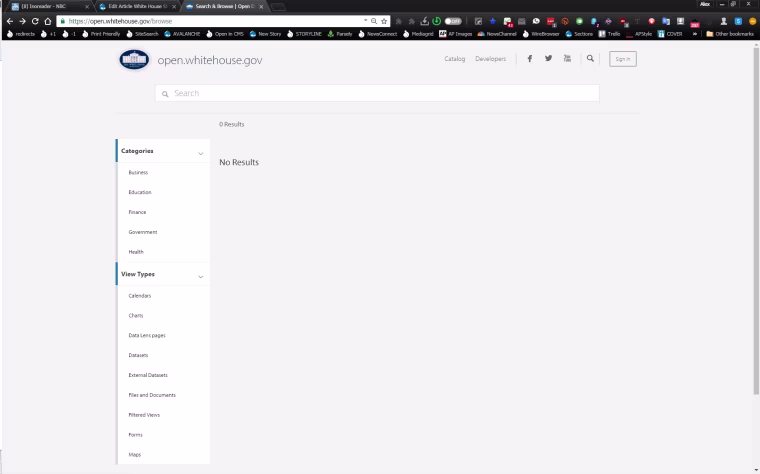Click the browser home icon

coord(48,21)
